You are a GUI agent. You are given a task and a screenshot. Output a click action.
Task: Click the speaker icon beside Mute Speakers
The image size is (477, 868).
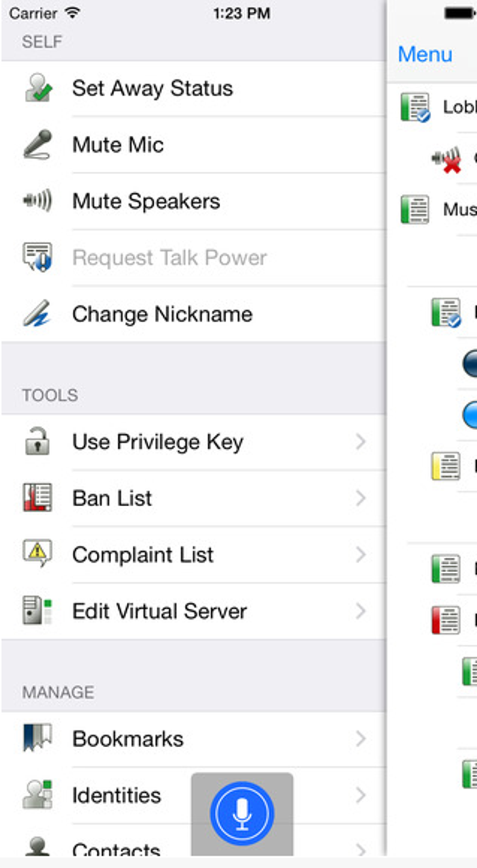[37, 201]
